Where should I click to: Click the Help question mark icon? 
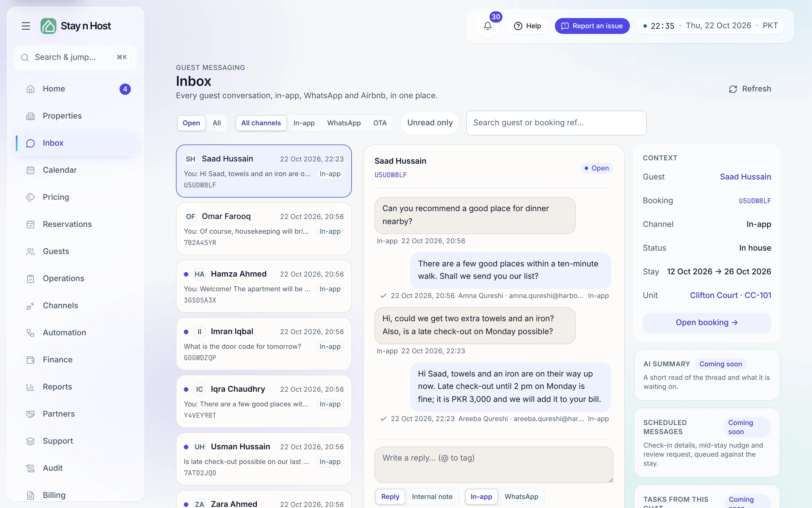518,26
